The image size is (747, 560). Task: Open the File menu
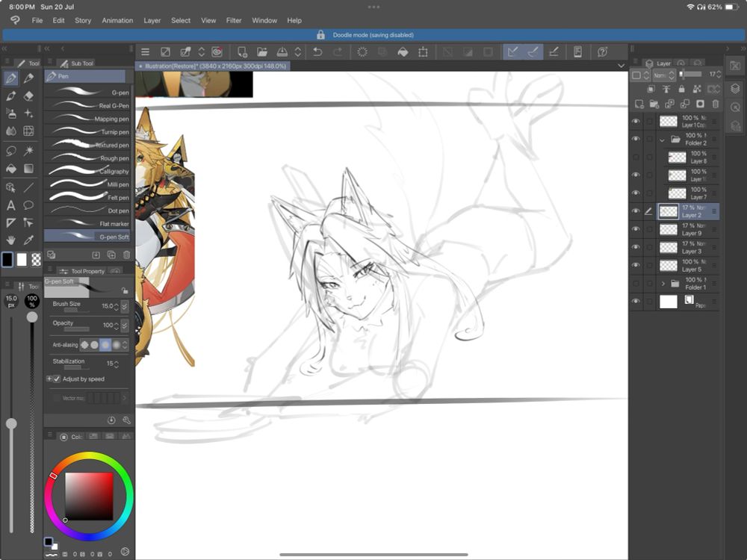[x=37, y=20]
